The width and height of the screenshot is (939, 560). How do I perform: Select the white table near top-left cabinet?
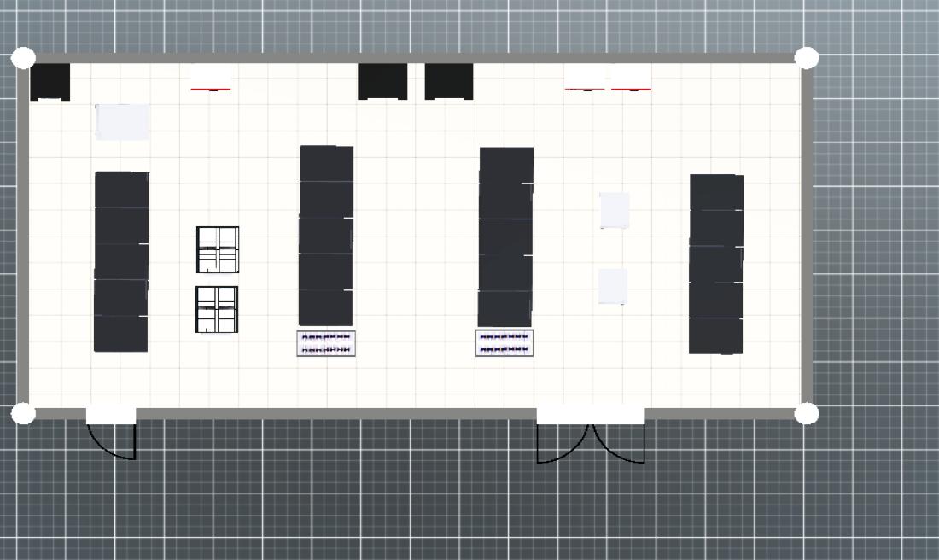[x=122, y=122]
